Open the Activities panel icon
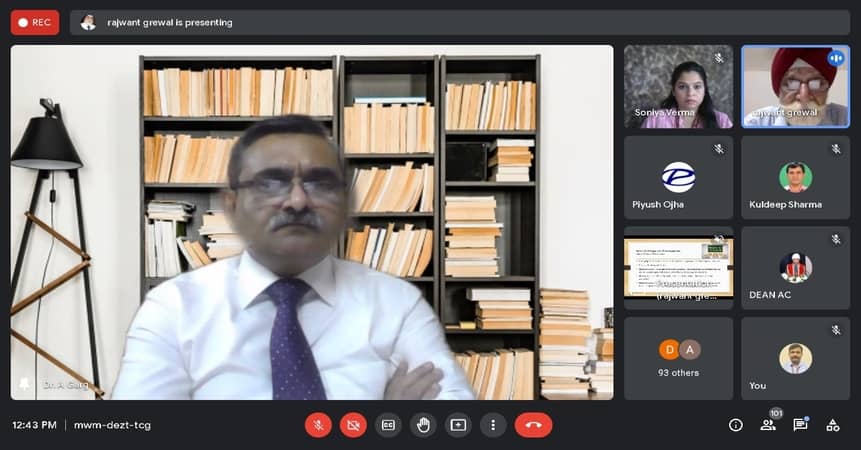Image resolution: width=861 pixels, height=450 pixels. click(832, 425)
